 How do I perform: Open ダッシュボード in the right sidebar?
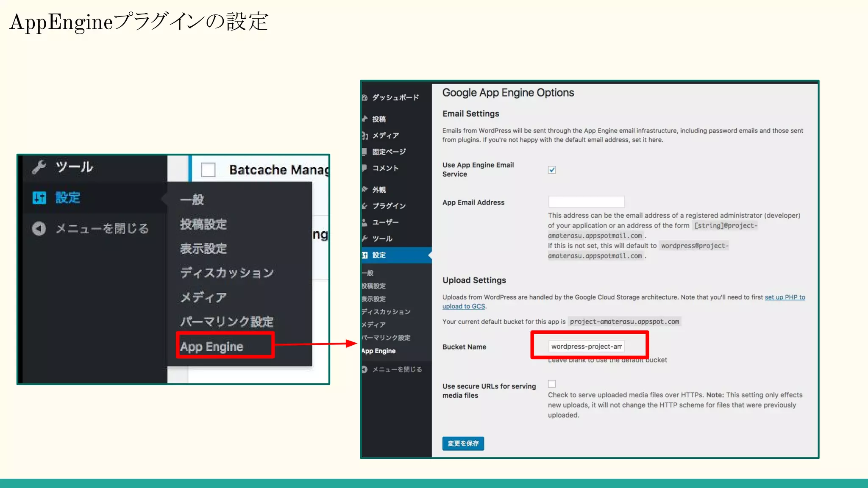(396, 97)
